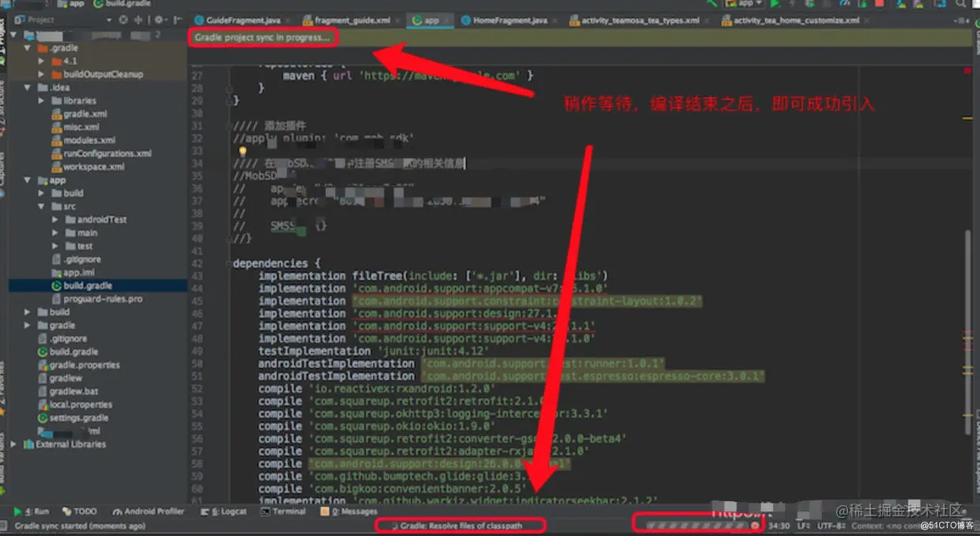Click the 34:30 cursor position indicator
This screenshot has height=536, width=980.
tap(779, 525)
